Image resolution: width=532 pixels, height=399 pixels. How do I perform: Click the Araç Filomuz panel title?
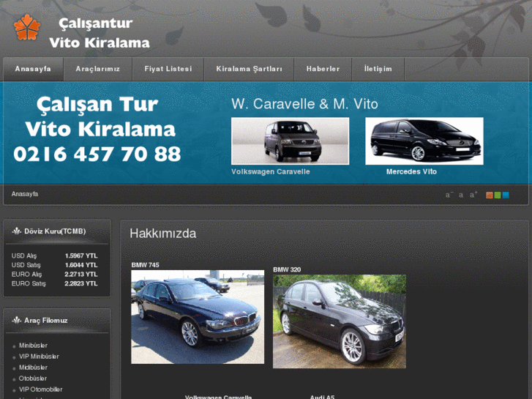tap(46, 321)
